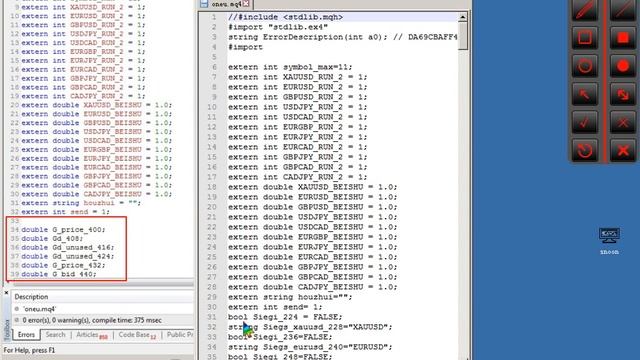The height and width of the screenshot is (360, 640).
Task: Click the double G_price_432 line in left pane
Action: 63,265
